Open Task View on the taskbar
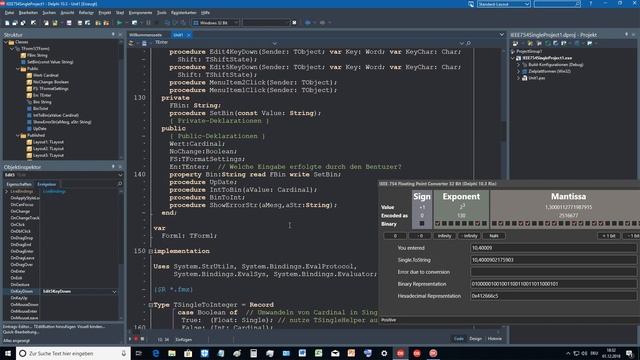This screenshot has height=360, width=640. pos(138,353)
